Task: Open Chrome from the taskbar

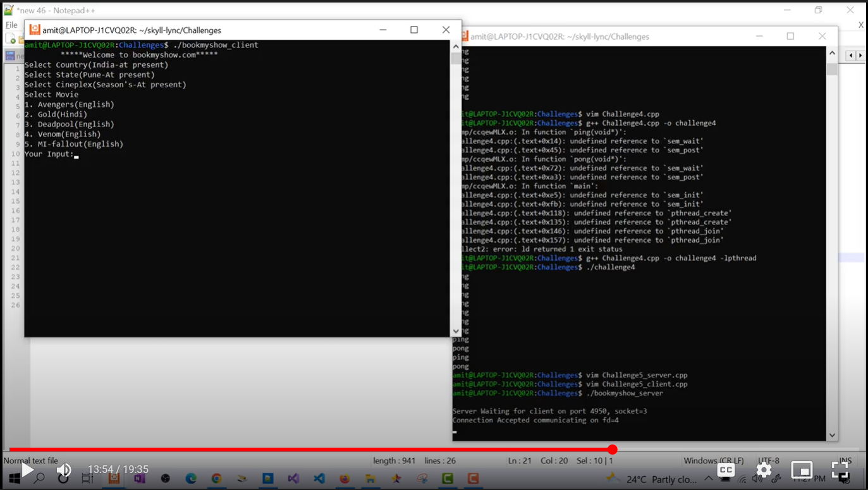Action: coord(216,479)
